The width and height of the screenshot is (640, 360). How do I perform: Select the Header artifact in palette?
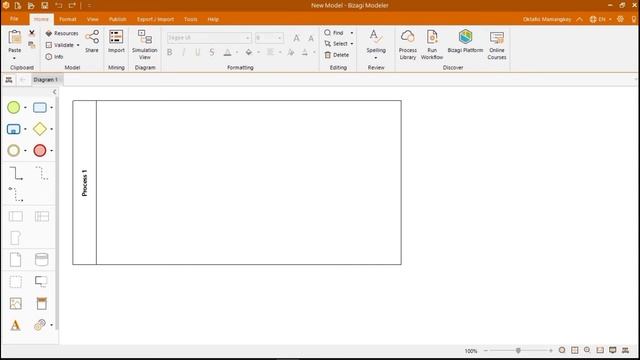42,303
